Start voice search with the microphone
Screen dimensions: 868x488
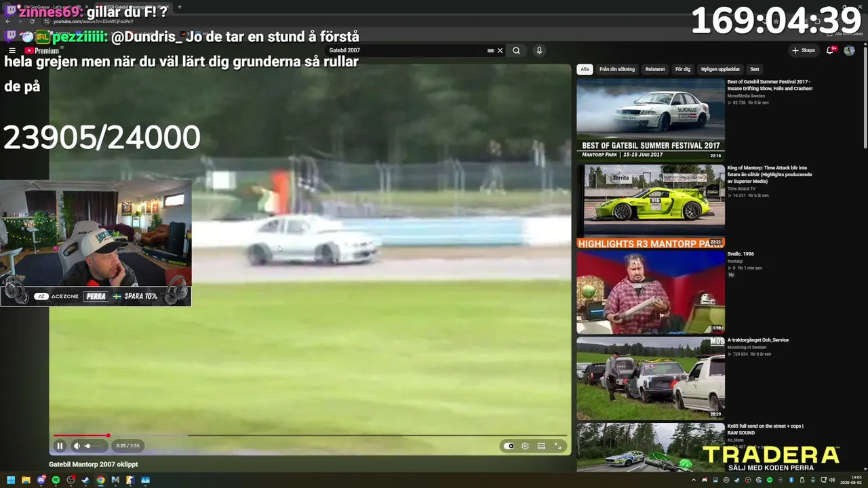(539, 51)
